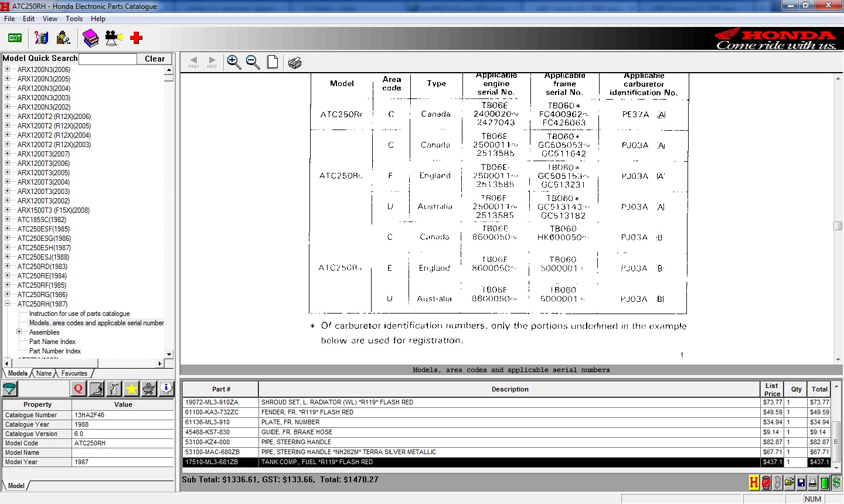844x504 pixels.
Task: Click the red H on yellow icon
Action: click(754, 483)
